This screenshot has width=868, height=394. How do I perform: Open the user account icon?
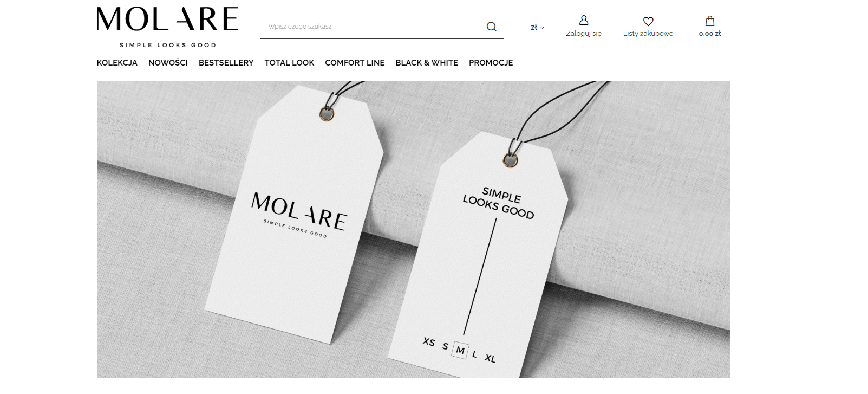(x=583, y=20)
